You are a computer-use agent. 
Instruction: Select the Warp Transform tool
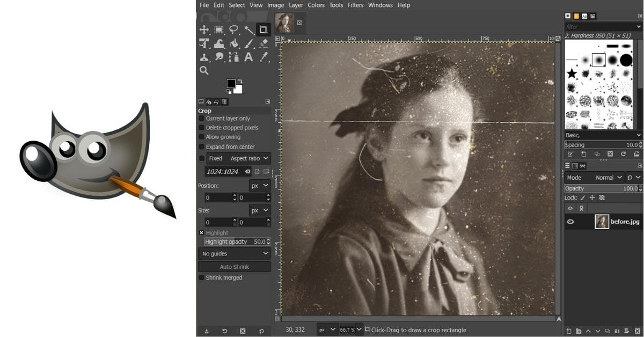(x=219, y=43)
